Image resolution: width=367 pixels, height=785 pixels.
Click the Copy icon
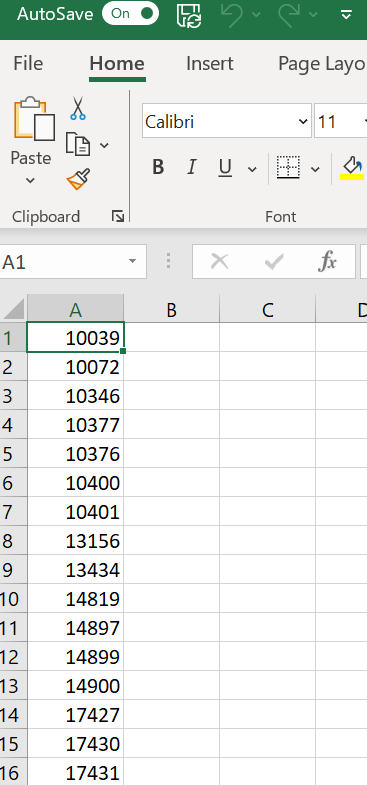pyautogui.click(x=78, y=145)
